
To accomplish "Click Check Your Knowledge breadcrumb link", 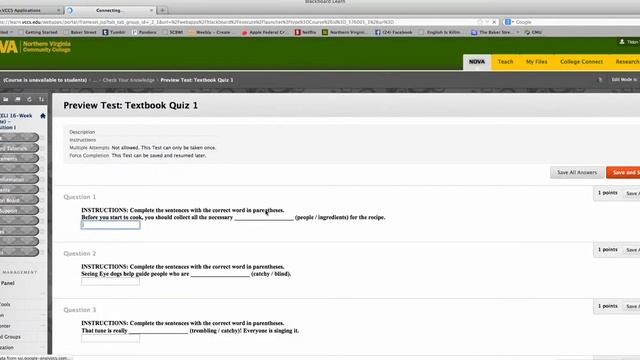I will pos(129,80).
